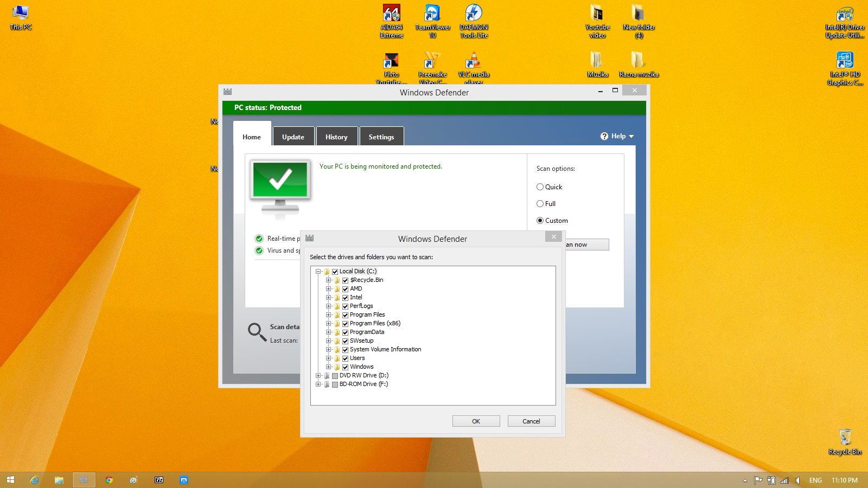Open the AIDA64 Extreme desktop shortcut
This screenshot has width=868, height=488.
pyautogui.click(x=392, y=21)
